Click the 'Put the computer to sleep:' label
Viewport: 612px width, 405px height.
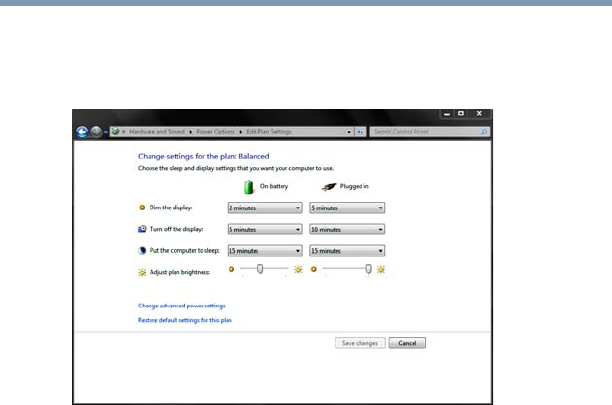click(x=185, y=250)
